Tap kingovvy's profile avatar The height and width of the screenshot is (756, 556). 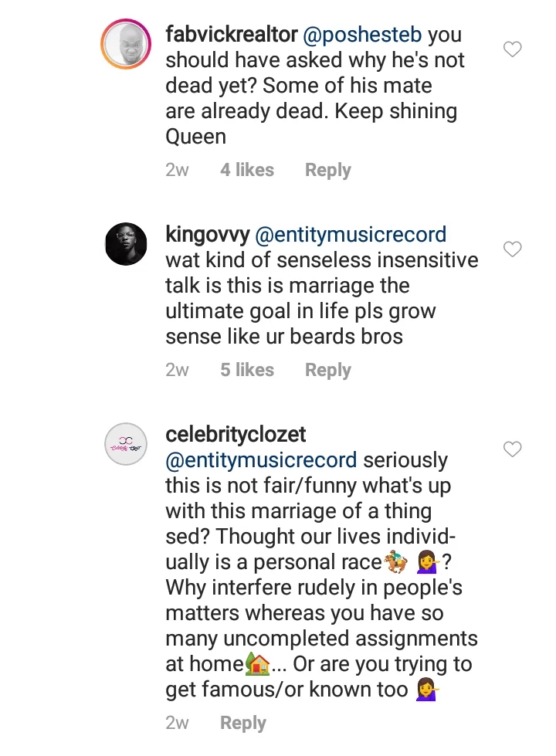pos(125,243)
